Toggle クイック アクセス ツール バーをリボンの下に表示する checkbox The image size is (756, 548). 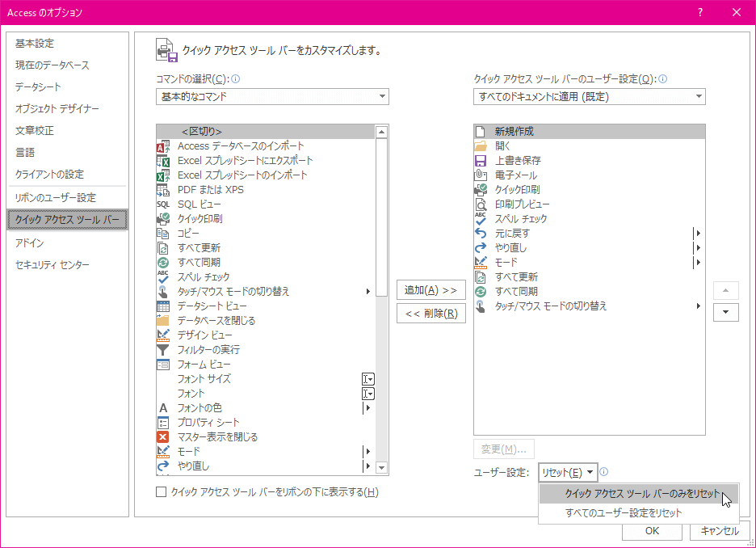pyautogui.click(x=161, y=491)
